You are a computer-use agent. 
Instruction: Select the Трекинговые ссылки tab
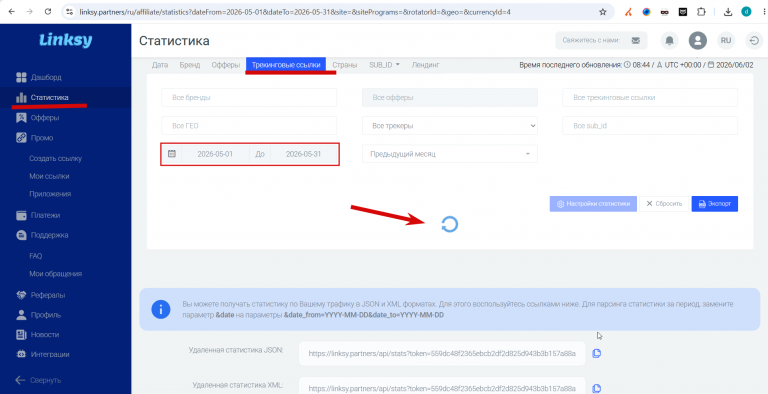[x=286, y=65]
